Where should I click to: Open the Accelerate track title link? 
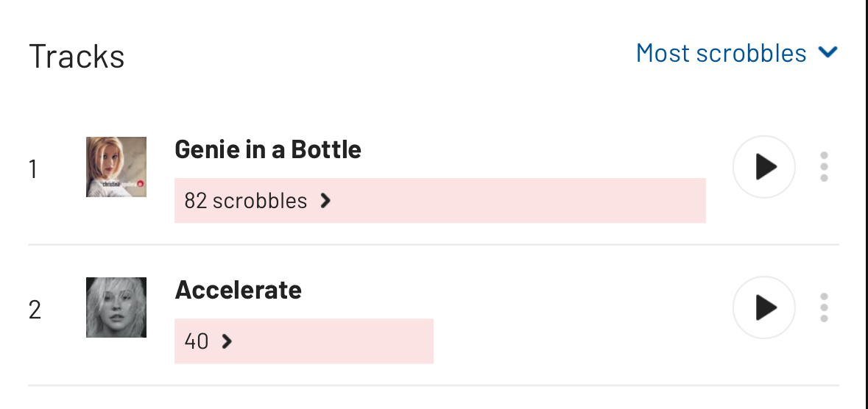[x=238, y=290]
